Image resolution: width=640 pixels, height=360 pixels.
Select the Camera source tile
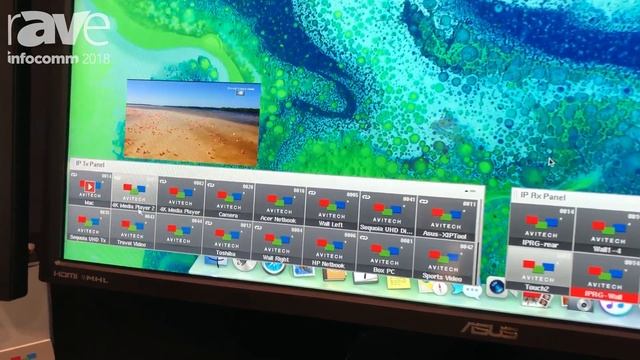(229, 200)
